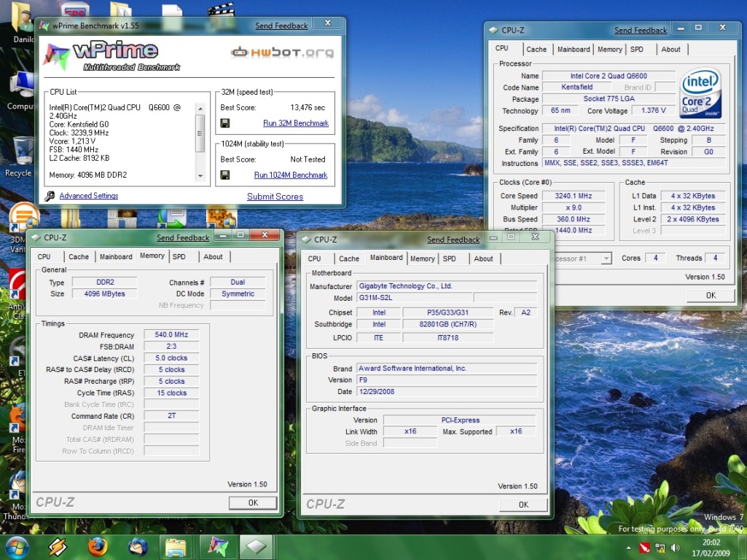Switch to CPU tab in Memory window
This screenshot has width=747, height=560.
[44, 256]
